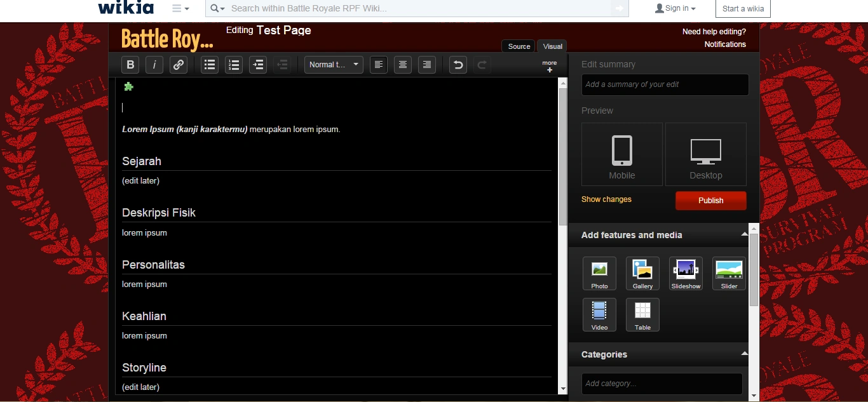868x402 pixels.
Task: Redo the last edit
Action: pos(482,65)
